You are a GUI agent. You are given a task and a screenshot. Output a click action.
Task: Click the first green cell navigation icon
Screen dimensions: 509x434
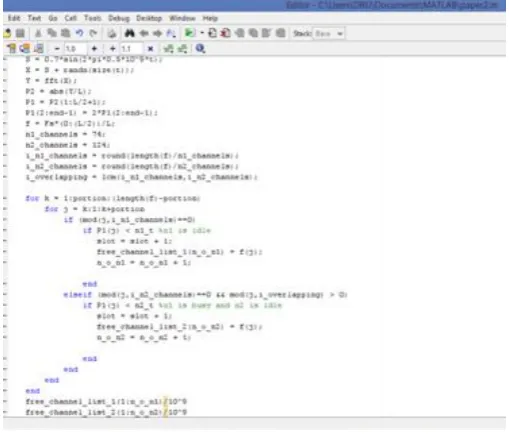click(168, 49)
